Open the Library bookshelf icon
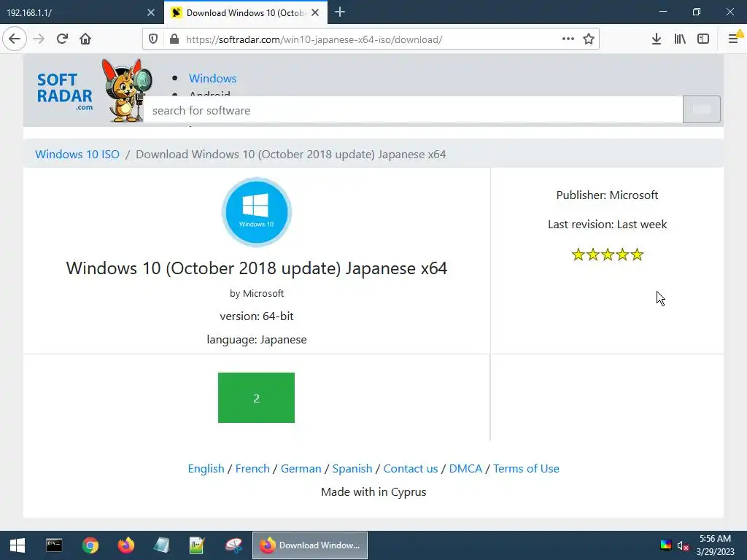This screenshot has width=747, height=560. [680, 39]
